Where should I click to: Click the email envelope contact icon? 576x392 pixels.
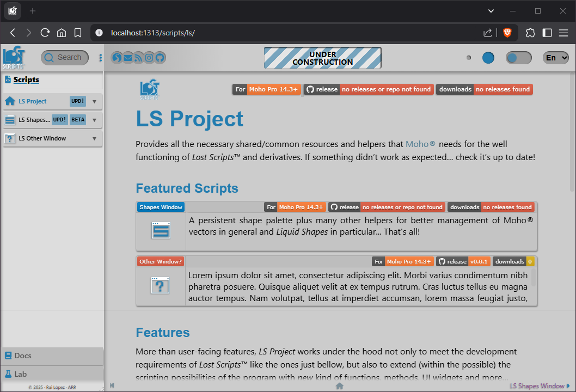[x=127, y=58]
